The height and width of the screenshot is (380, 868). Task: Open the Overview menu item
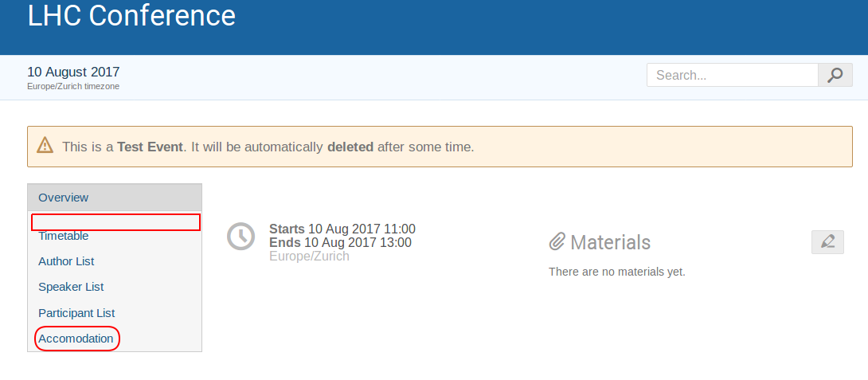click(115, 198)
